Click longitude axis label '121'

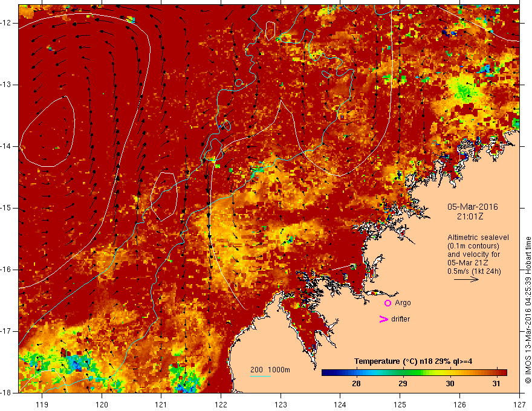coord(161,404)
